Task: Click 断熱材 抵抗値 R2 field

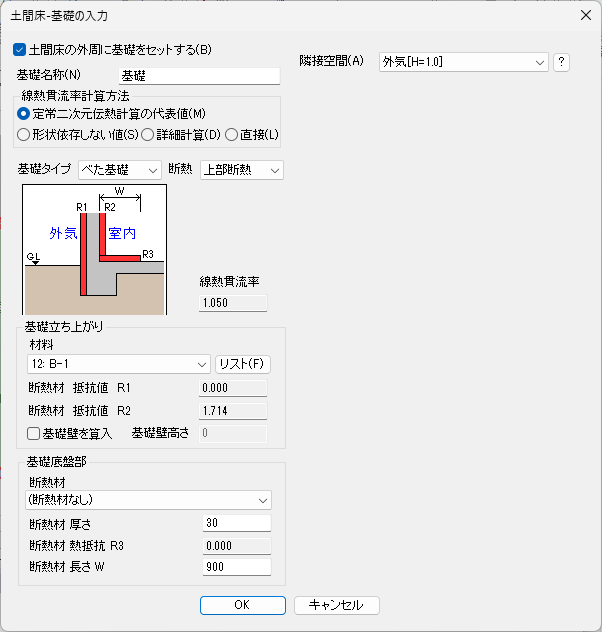Action: [233, 411]
